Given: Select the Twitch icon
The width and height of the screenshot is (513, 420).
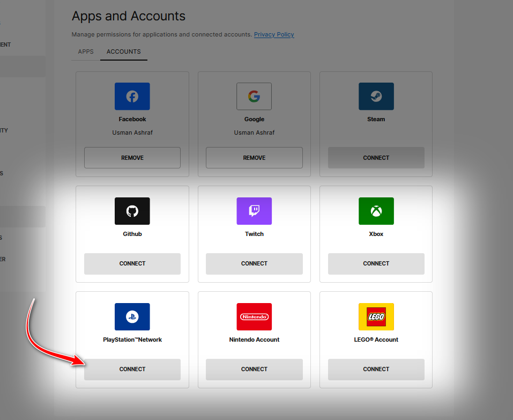Looking at the screenshot, I should pyautogui.click(x=254, y=211).
